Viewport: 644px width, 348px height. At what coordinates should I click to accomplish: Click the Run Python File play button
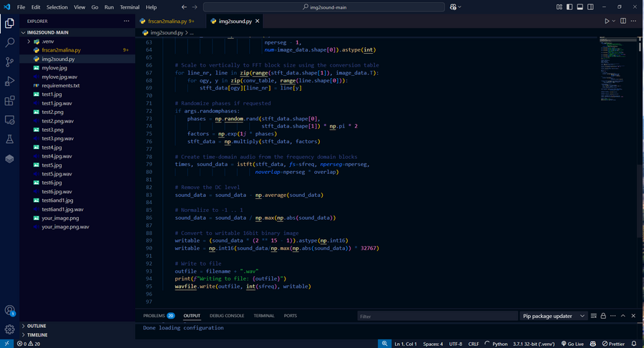pos(607,21)
